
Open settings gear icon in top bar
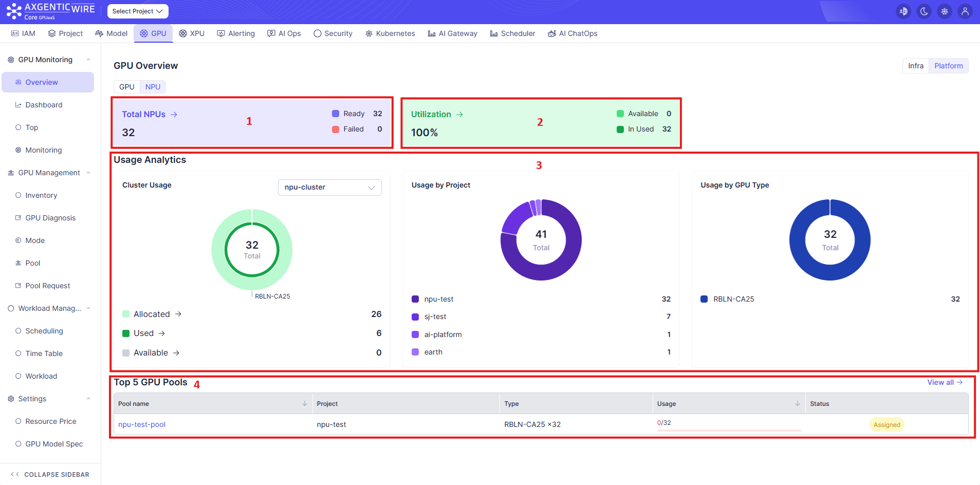pyautogui.click(x=945, y=11)
